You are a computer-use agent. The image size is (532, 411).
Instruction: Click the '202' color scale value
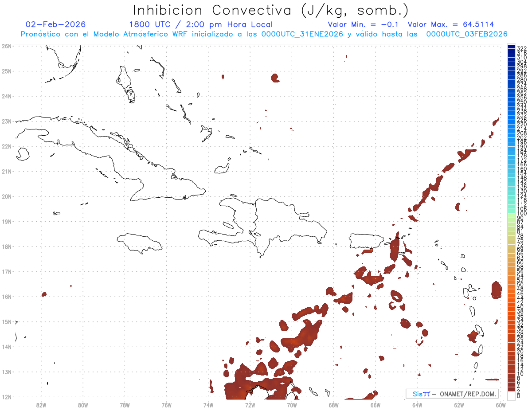coord(522,137)
